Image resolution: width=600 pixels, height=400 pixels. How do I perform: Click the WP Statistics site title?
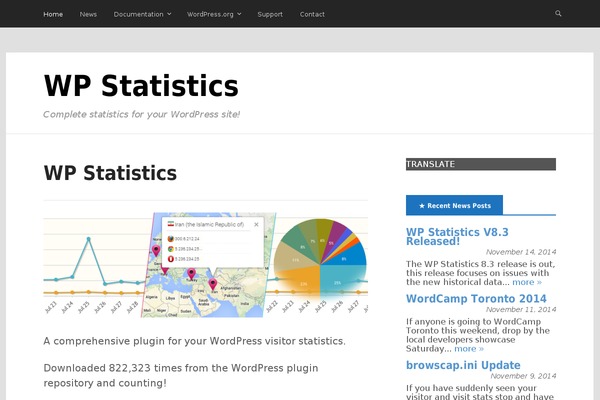click(141, 86)
